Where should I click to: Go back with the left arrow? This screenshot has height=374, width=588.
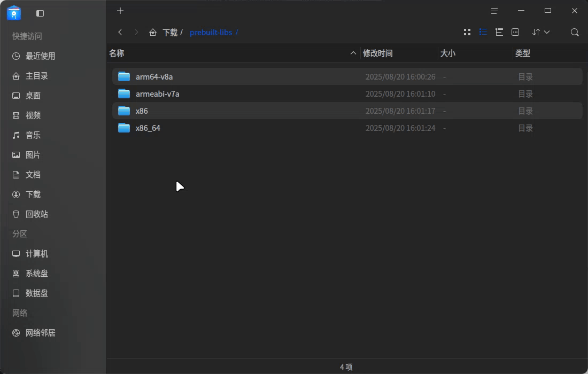(x=120, y=32)
